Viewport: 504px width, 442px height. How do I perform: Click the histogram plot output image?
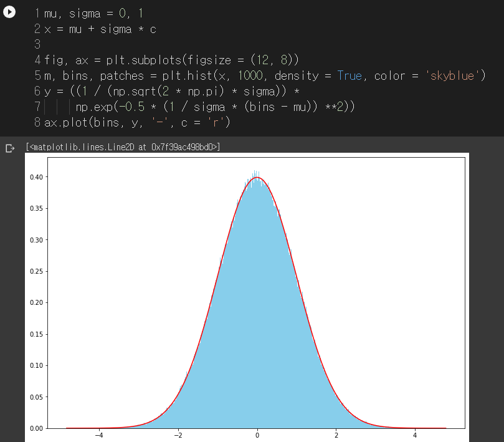247,297
